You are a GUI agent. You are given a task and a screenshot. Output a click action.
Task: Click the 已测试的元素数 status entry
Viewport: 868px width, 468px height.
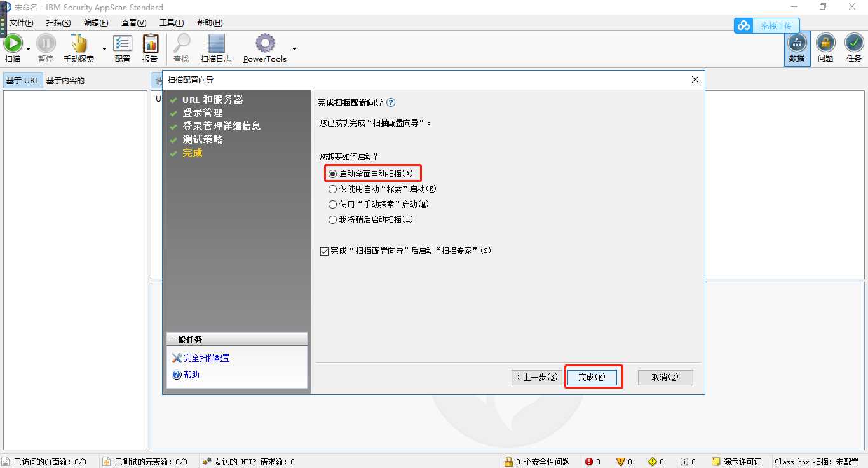tap(146, 462)
